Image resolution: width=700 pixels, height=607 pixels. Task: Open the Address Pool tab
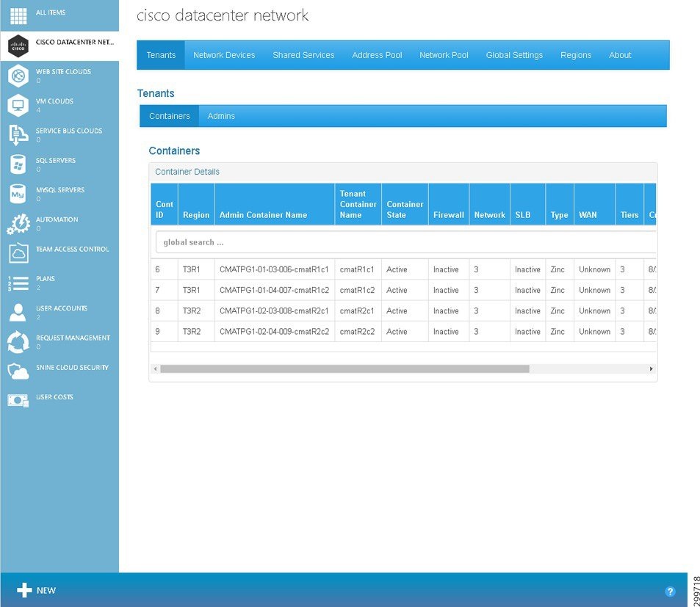[x=377, y=55]
